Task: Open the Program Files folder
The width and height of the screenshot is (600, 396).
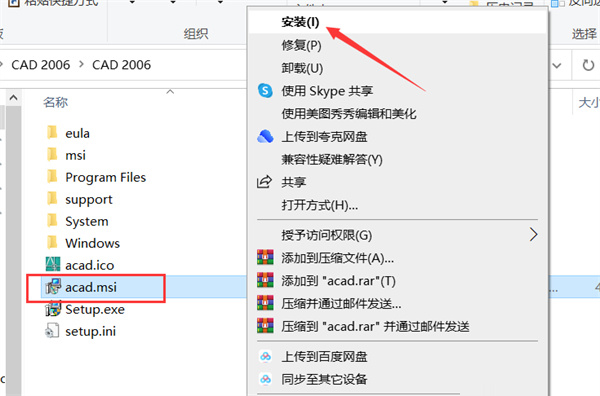Action: point(106,177)
